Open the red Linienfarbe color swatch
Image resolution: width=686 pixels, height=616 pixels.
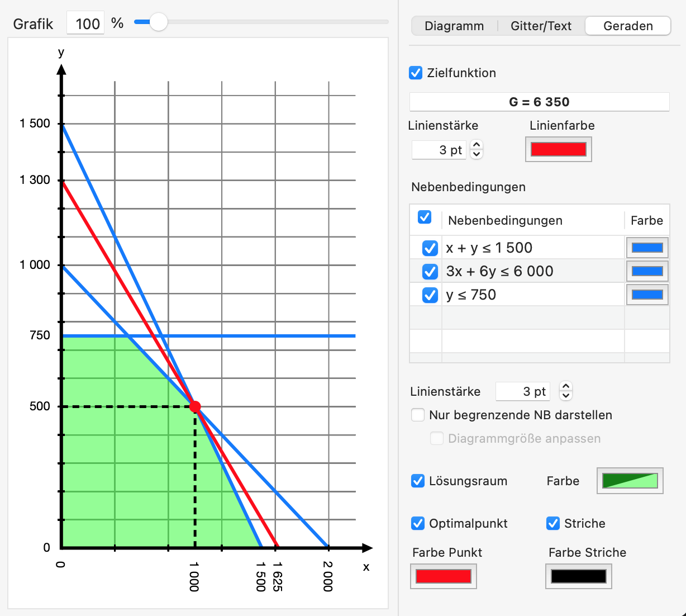tap(558, 149)
